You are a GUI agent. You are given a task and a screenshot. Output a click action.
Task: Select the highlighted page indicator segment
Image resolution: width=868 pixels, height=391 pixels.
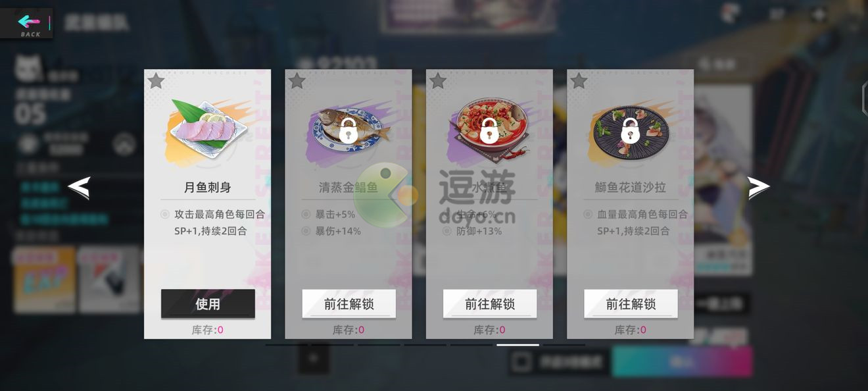[x=518, y=344]
